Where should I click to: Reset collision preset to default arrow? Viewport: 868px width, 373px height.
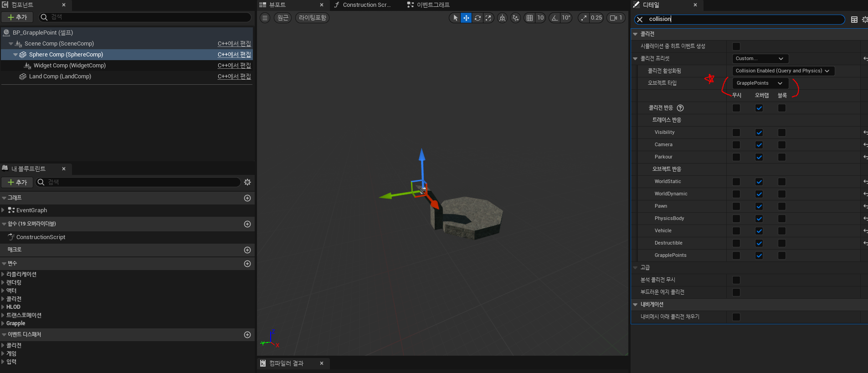tap(865, 59)
